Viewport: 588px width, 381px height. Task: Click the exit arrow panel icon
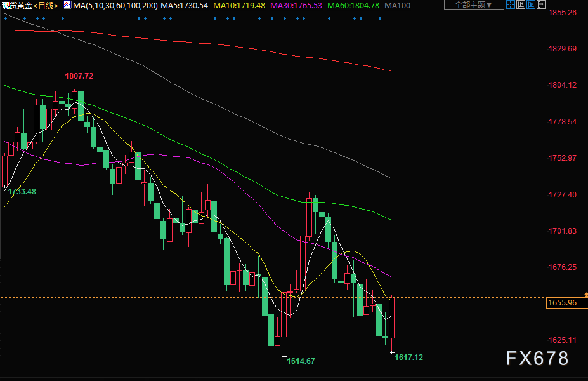[541, 5]
